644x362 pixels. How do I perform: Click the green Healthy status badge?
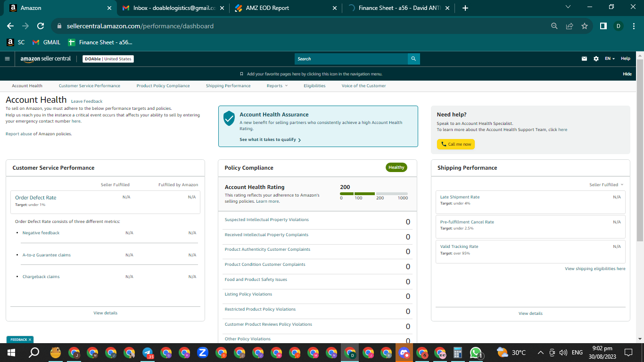click(396, 167)
